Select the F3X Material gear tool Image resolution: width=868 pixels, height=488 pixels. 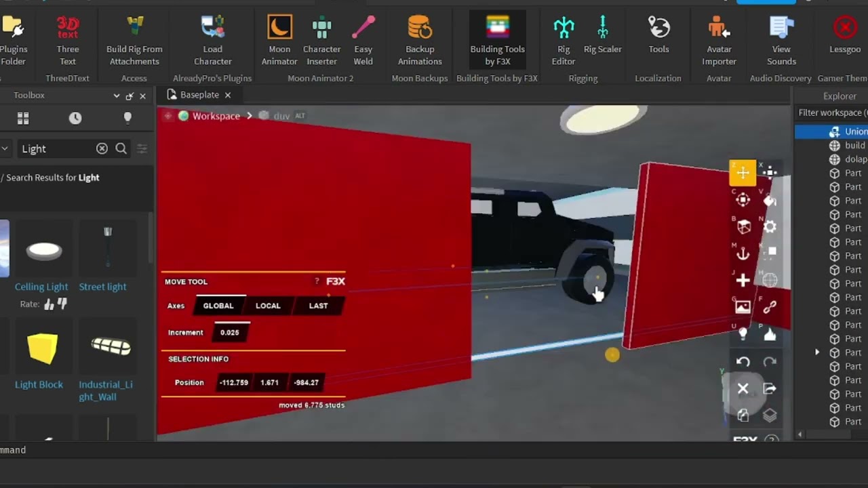[770, 227]
